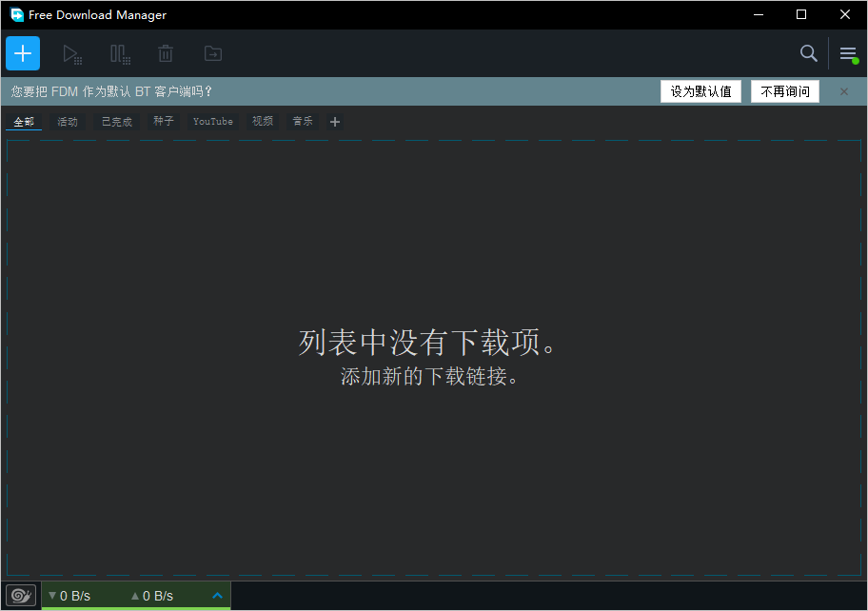Toggle snail mode speed limiter
The image size is (868, 611).
21,596
